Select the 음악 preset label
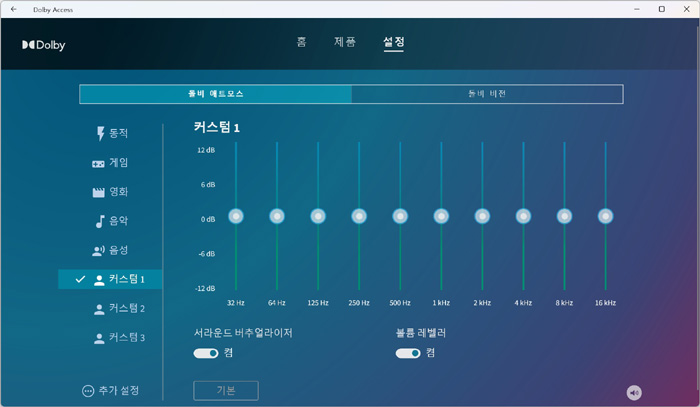The width and height of the screenshot is (700, 407). 119,220
